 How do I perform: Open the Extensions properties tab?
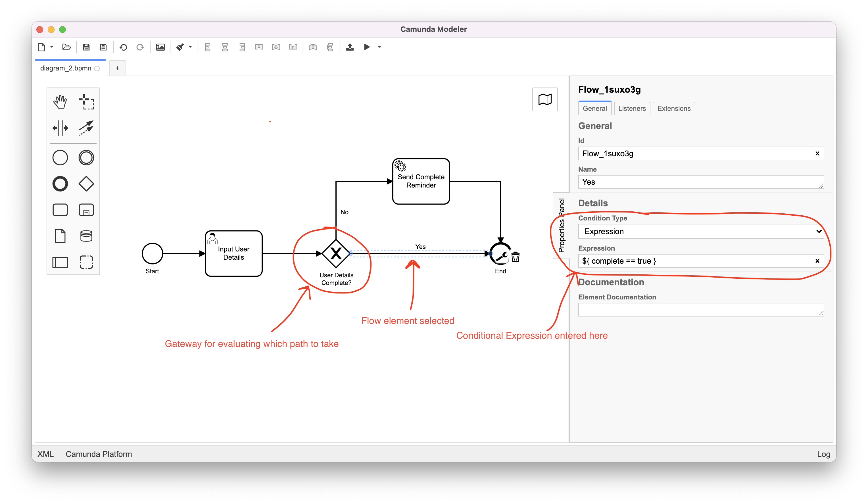click(x=673, y=109)
